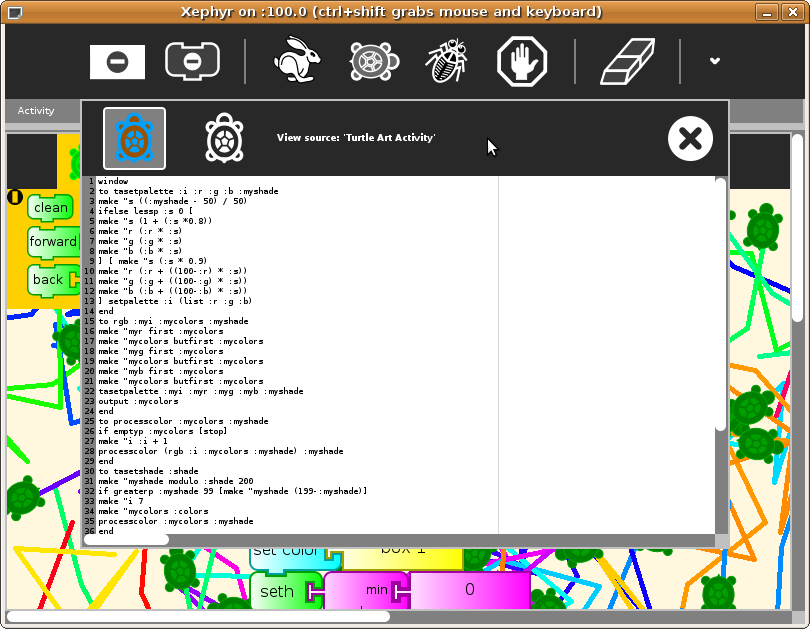
Task: Click the small yellow palette toggle icon
Action: (x=15, y=197)
